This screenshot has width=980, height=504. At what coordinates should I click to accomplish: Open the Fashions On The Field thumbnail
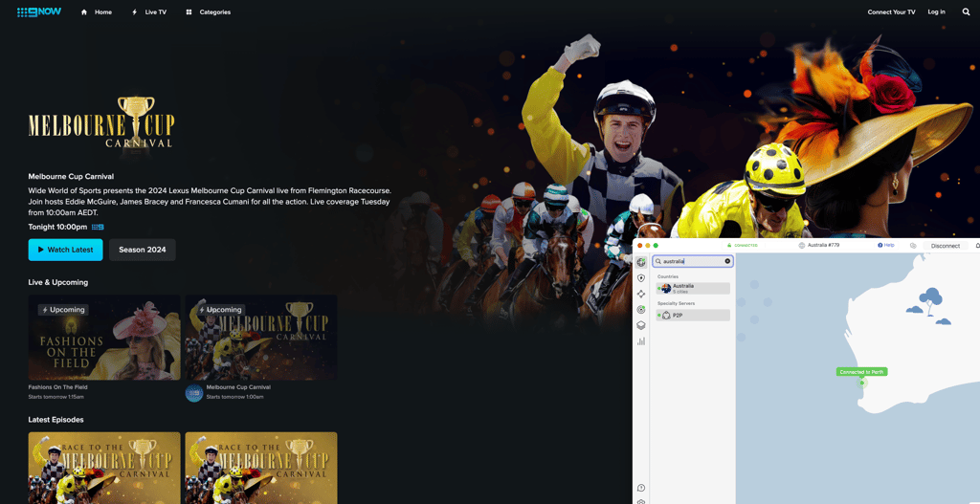click(104, 338)
